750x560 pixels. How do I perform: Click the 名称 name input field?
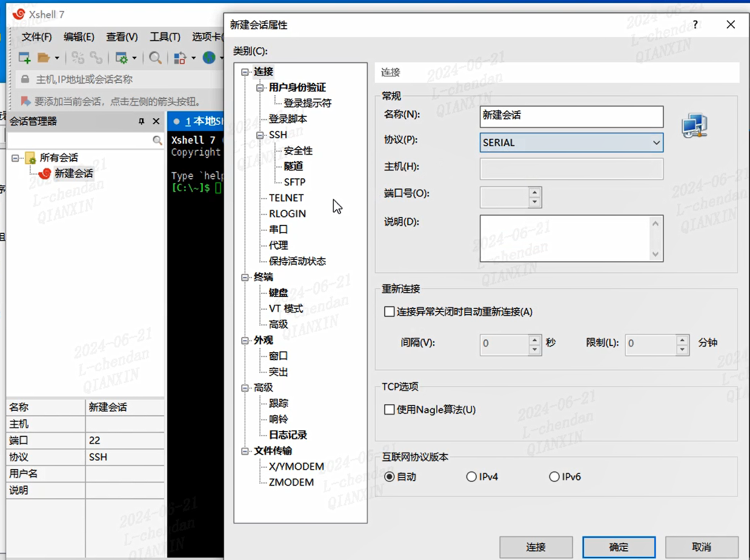click(x=571, y=116)
